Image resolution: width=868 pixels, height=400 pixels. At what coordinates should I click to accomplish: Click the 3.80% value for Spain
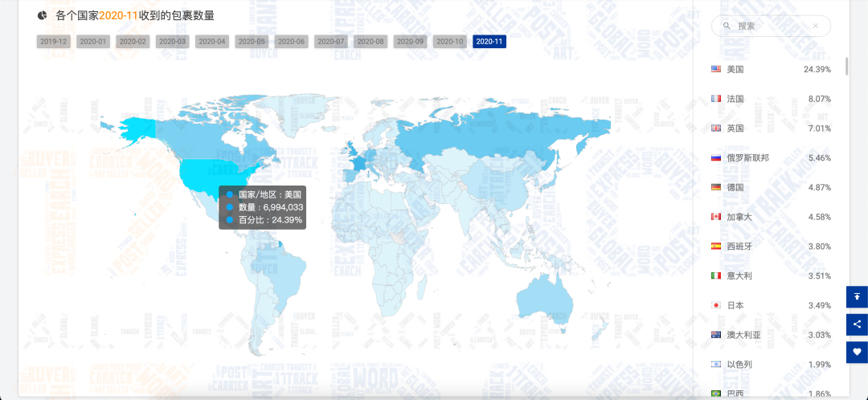point(819,247)
